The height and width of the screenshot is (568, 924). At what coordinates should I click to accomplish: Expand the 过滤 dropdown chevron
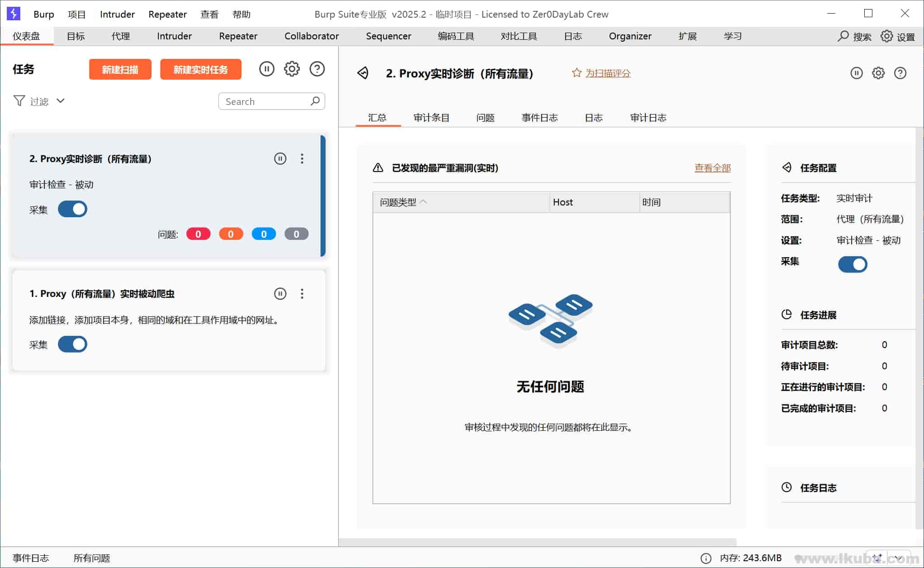61,100
